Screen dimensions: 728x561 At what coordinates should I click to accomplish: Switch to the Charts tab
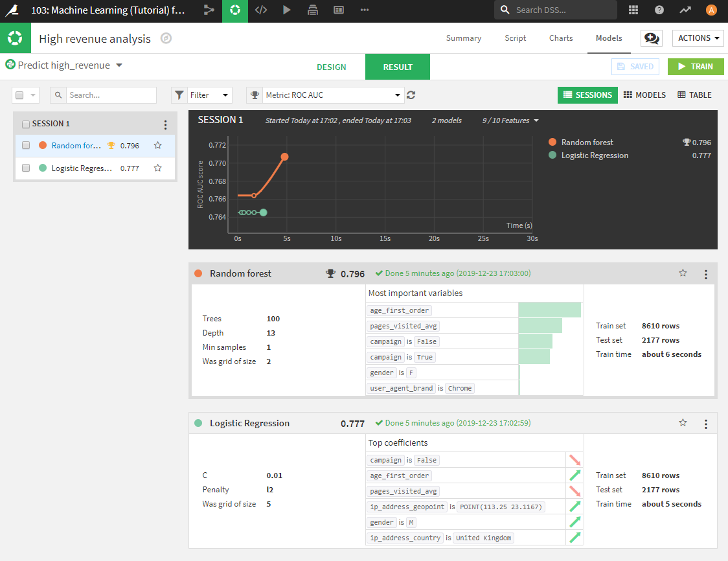561,38
